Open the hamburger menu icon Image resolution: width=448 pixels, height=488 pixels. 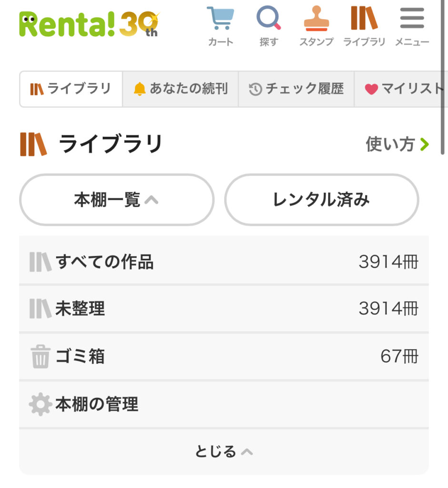point(412,19)
